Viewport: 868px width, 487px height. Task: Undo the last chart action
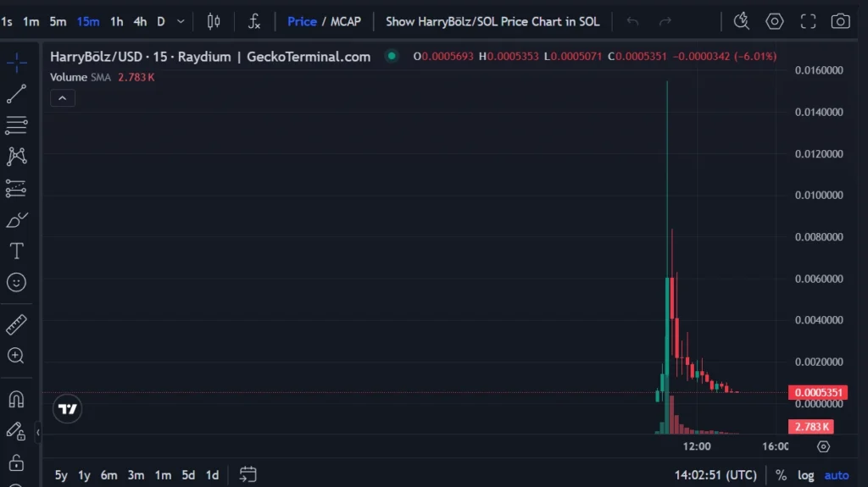632,21
